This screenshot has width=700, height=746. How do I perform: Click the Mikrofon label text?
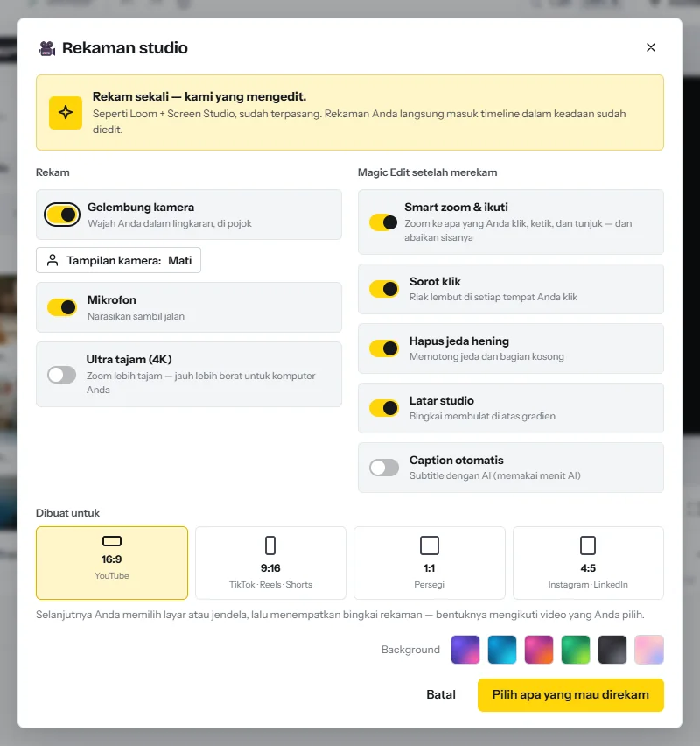tap(112, 299)
